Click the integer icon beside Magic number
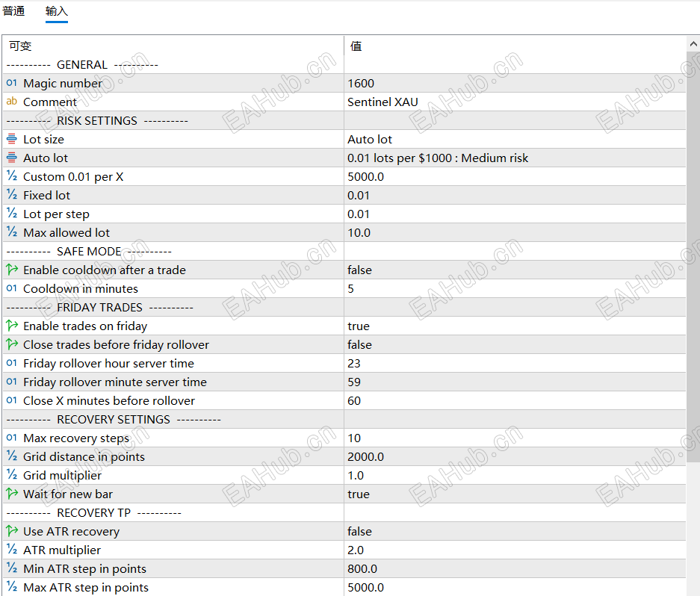 12,83
